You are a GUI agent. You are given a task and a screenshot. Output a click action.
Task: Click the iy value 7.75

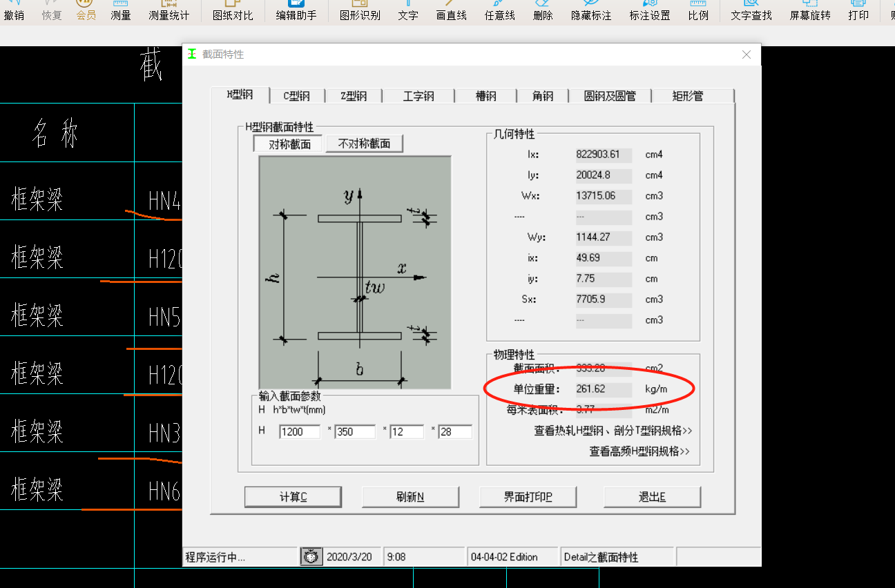coord(604,279)
